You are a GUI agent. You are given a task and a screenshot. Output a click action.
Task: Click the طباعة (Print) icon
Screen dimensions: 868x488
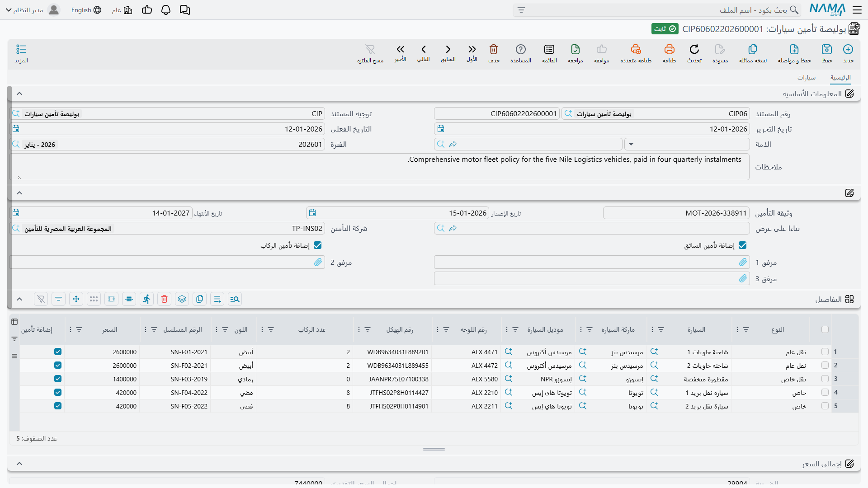[669, 49]
